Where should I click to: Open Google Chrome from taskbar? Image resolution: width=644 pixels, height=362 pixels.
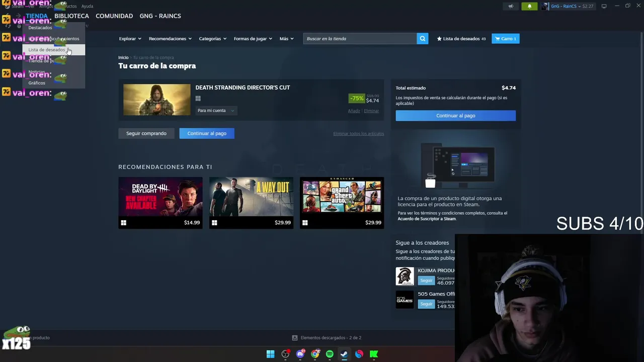point(315,354)
